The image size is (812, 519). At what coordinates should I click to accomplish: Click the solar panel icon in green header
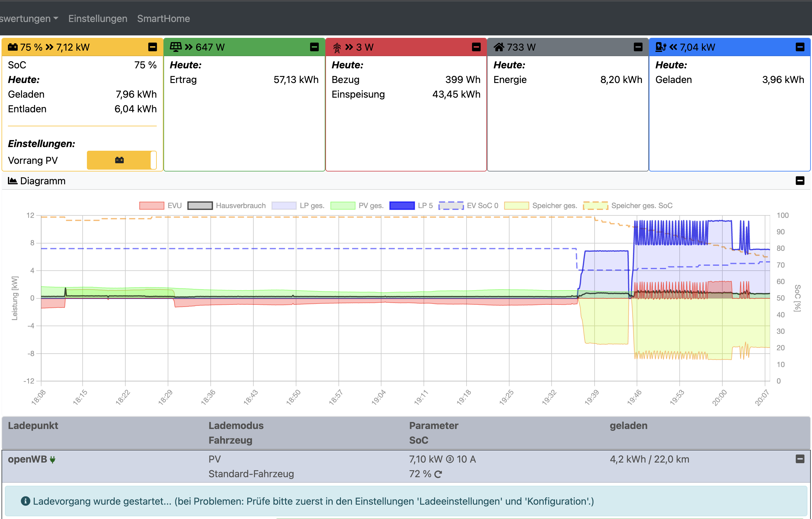pos(175,47)
